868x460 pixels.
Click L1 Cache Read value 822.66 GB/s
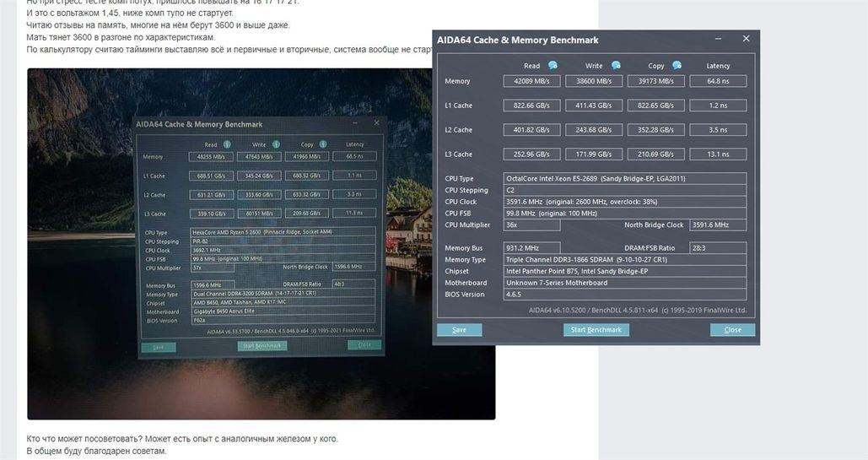[531, 106]
